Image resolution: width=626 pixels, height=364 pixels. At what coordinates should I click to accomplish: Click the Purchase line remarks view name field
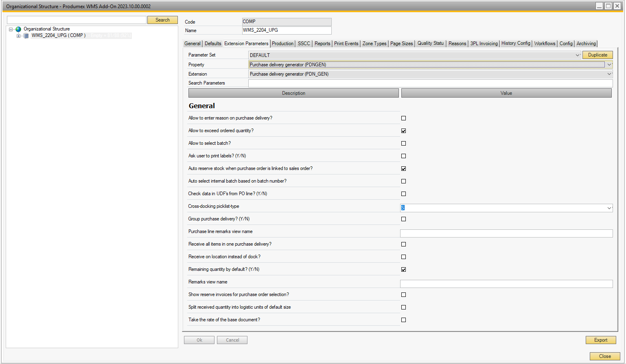tap(506, 233)
